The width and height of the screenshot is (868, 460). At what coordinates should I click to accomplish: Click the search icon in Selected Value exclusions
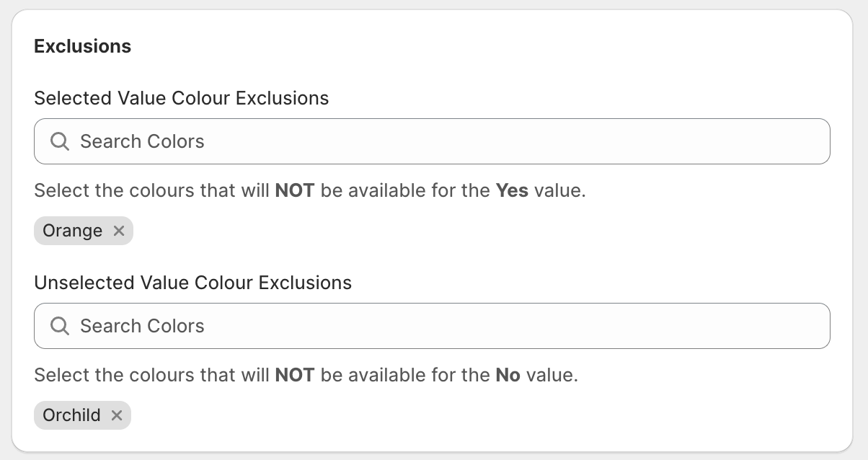click(x=60, y=141)
